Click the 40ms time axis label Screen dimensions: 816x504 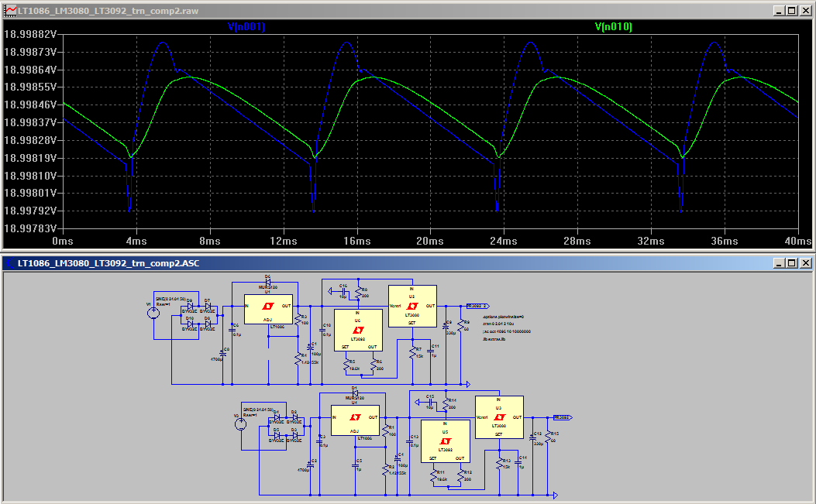pos(797,241)
